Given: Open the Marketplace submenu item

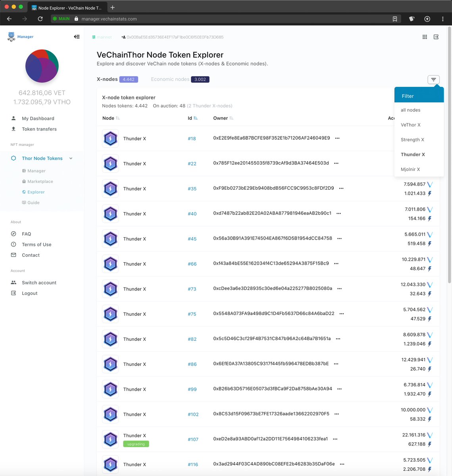Looking at the screenshot, I should pyautogui.click(x=40, y=181).
